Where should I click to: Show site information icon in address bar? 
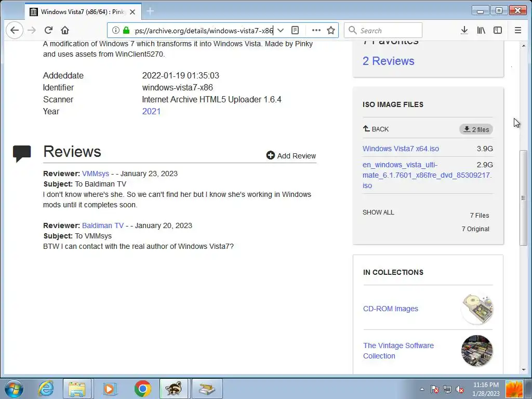click(116, 31)
